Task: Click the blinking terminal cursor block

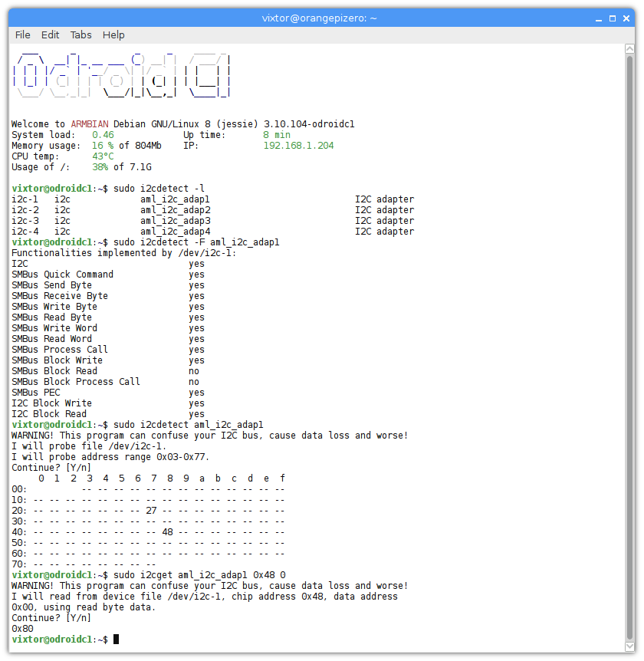Action: [x=117, y=639]
